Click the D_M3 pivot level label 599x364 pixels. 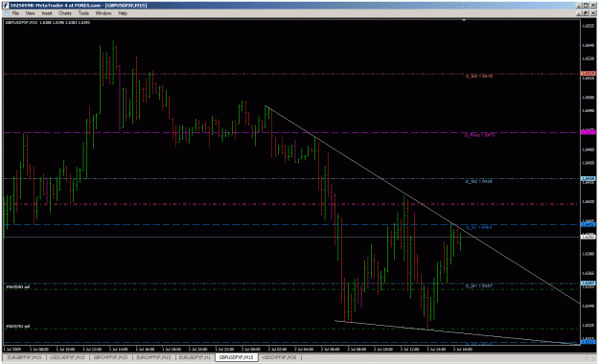pos(478,77)
